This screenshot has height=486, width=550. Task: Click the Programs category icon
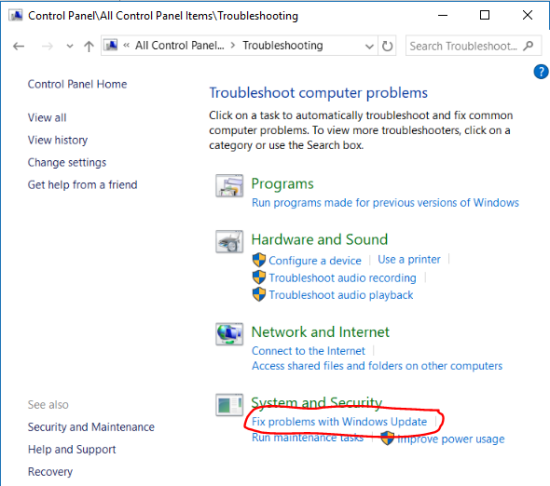229,185
